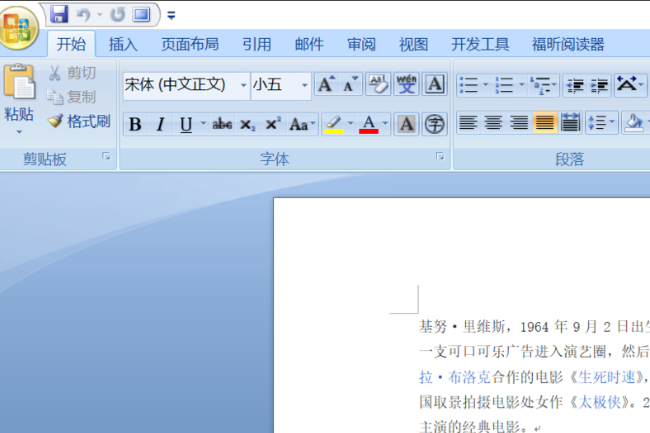
Task: Open bullet library dropdown arrow
Action: tap(486, 85)
